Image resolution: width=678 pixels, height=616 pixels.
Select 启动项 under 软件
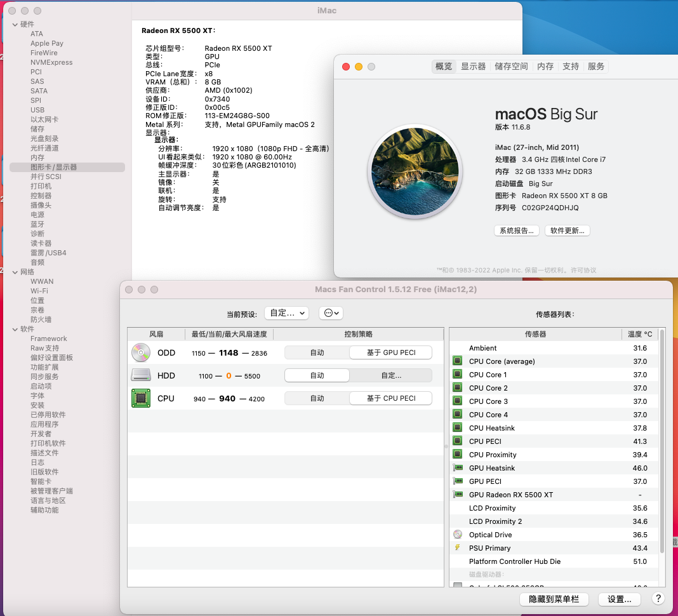click(41, 386)
